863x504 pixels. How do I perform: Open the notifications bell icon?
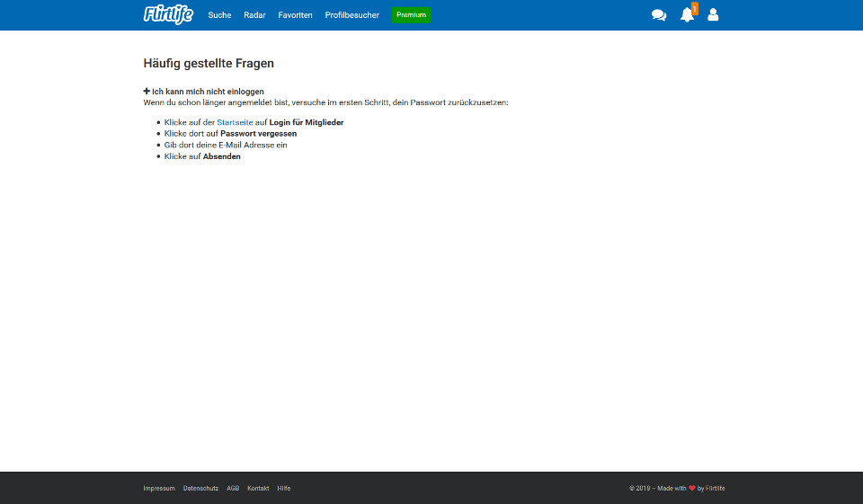tap(687, 15)
